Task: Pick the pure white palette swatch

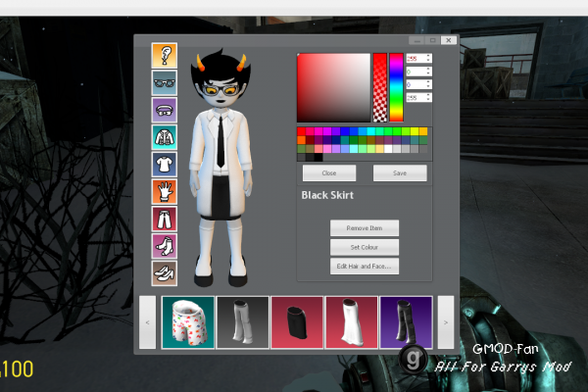Action: coord(388,149)
